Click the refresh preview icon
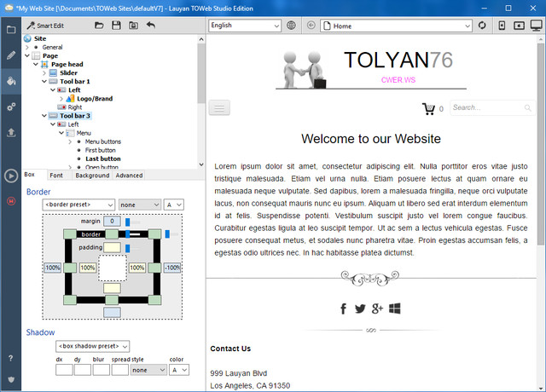546x392 pixels. pos(482,26)
